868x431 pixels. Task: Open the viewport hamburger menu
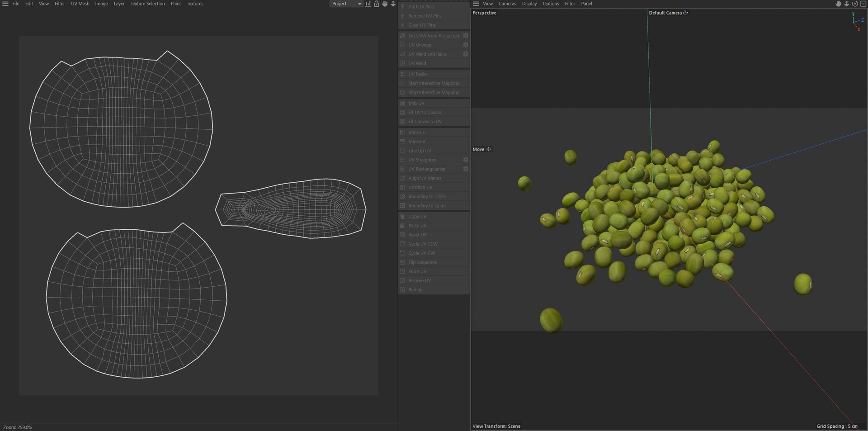476,4
